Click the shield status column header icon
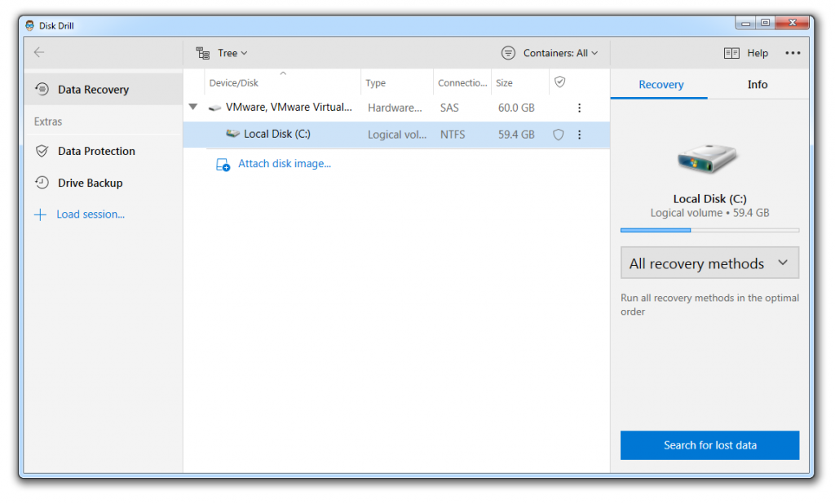 tap(559, 82)
